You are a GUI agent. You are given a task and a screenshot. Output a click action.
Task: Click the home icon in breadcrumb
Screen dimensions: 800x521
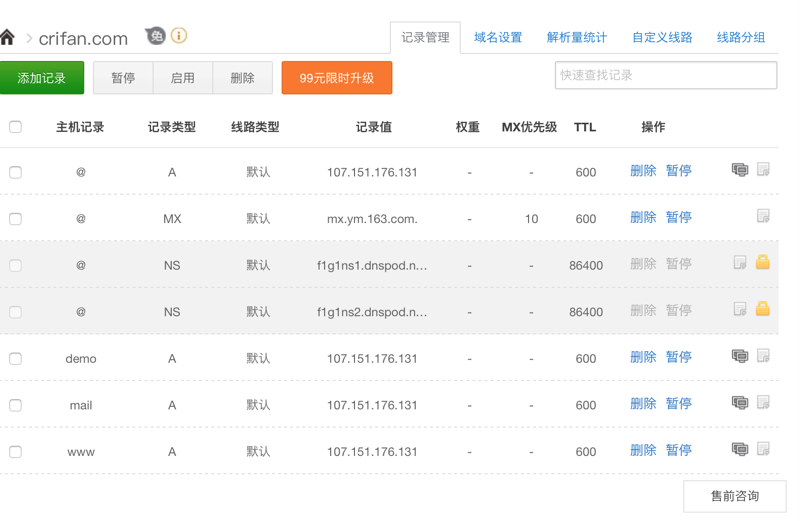pyautogui.click(x=8, y=38)
